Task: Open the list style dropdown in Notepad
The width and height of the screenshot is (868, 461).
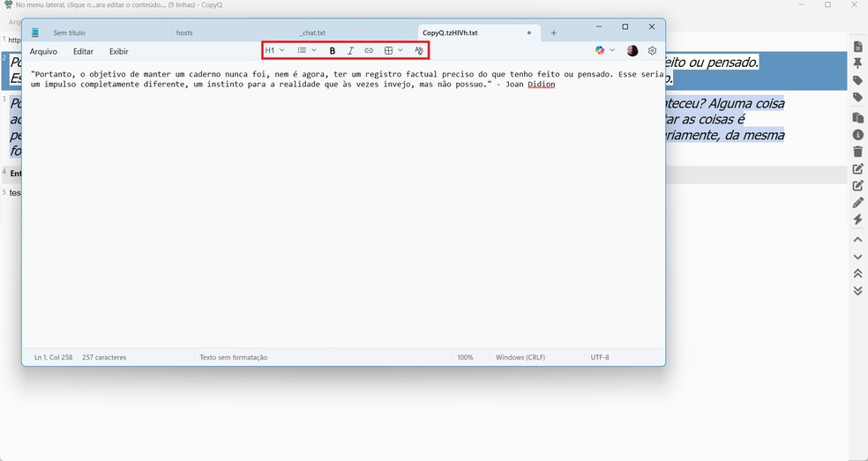Action: 307,50
